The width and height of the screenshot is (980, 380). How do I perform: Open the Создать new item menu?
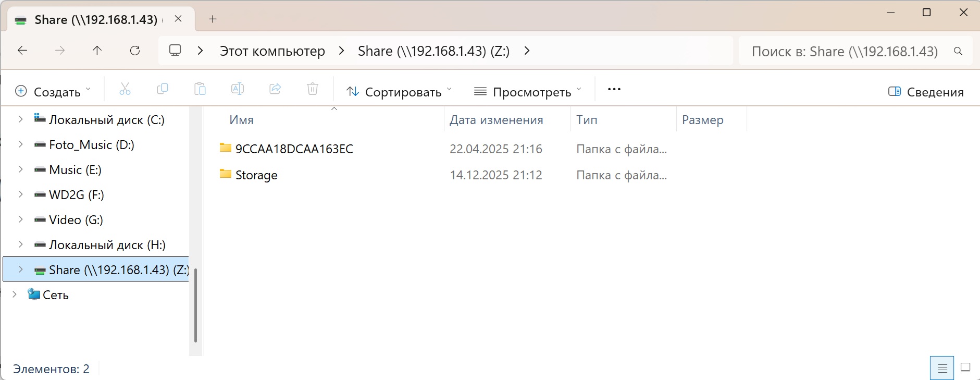[x=53, y=92]
